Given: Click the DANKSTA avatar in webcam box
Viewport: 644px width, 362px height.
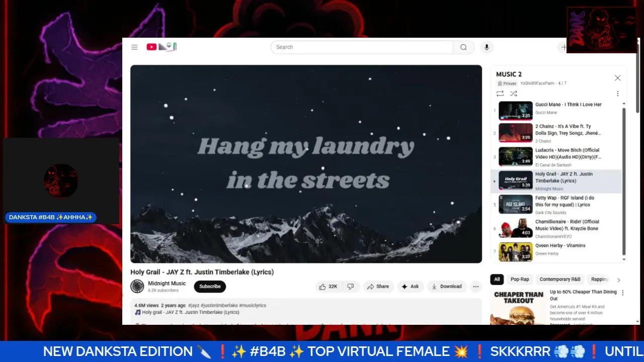Looking at the screenshot, I should click(60, 180).
